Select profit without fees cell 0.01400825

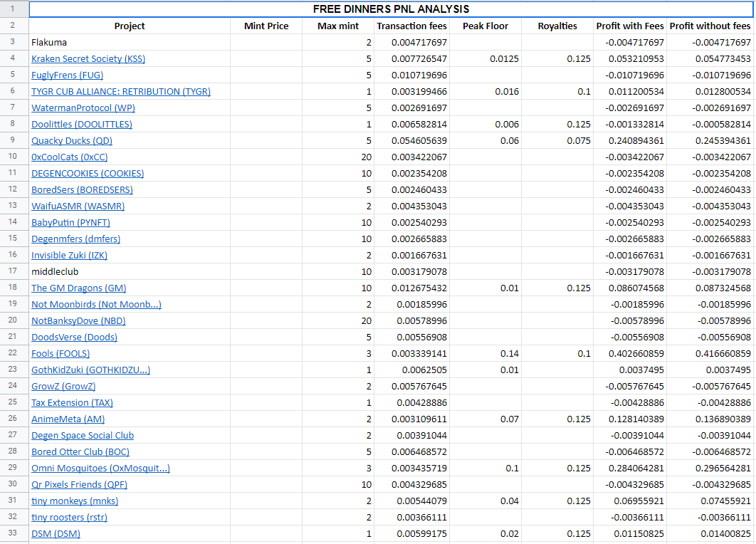tap(710, 534)
